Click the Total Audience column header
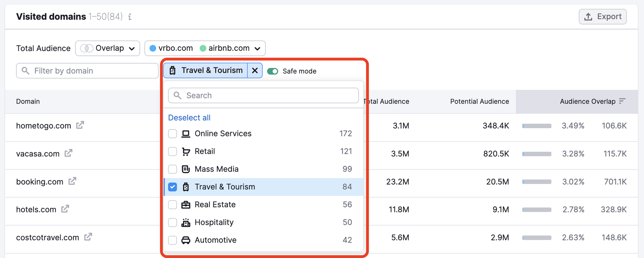Screen dimensions: 644x258 click(386, 101)
